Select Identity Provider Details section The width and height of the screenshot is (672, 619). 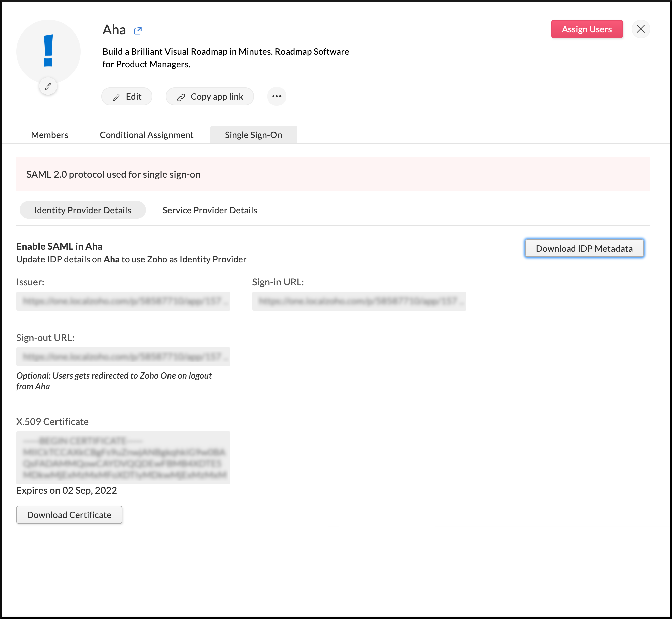(x=83, y=210)
